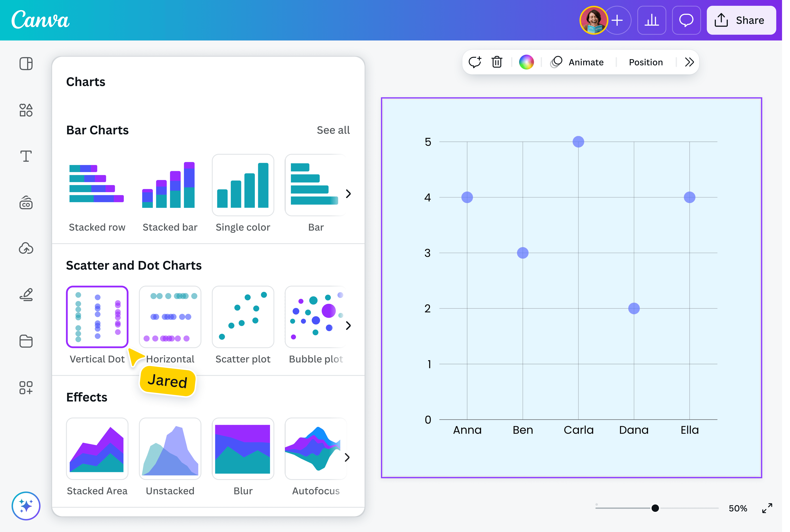This screenshot has height=532, width=790.
Task: Open the Projects panel
Action: coord(26,341)
